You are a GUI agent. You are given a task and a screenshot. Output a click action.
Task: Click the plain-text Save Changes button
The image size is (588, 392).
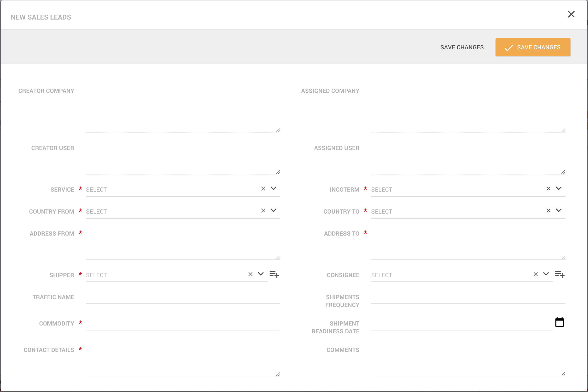[462, 47]
